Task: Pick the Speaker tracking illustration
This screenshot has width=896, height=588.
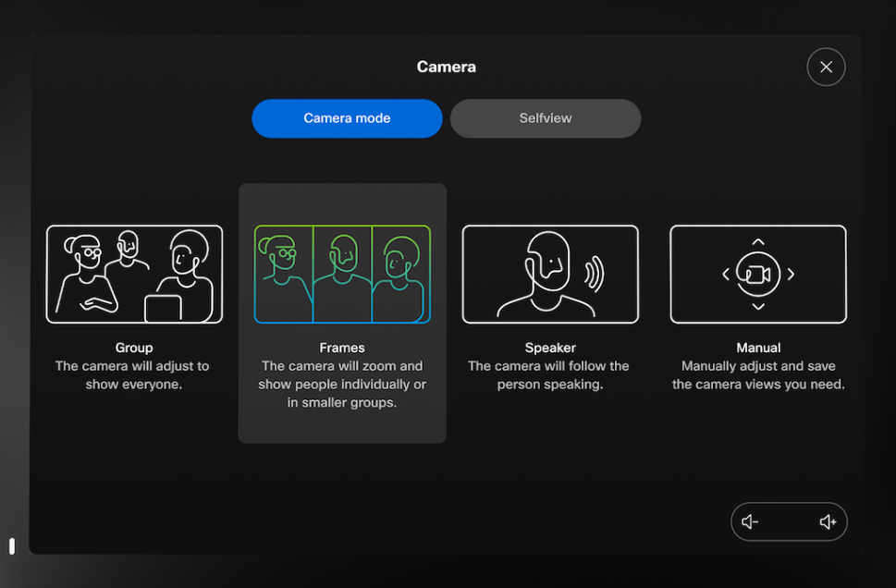Action: coord(550,275)
